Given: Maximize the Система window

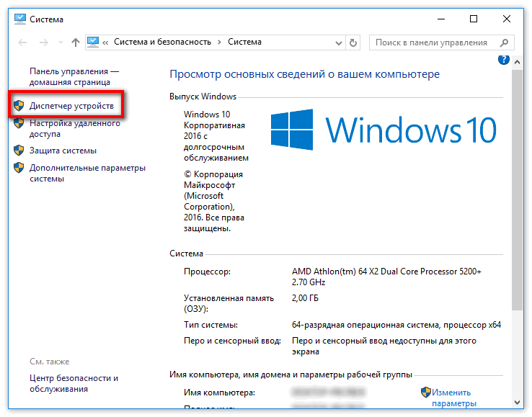Looking at the screenshot, I should click(474, 19).
